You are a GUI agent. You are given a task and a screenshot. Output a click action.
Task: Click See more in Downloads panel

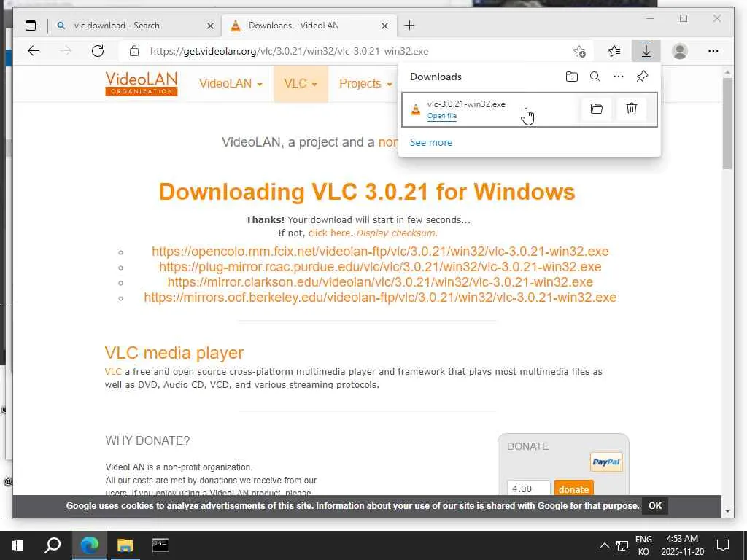tap(430, 142)
